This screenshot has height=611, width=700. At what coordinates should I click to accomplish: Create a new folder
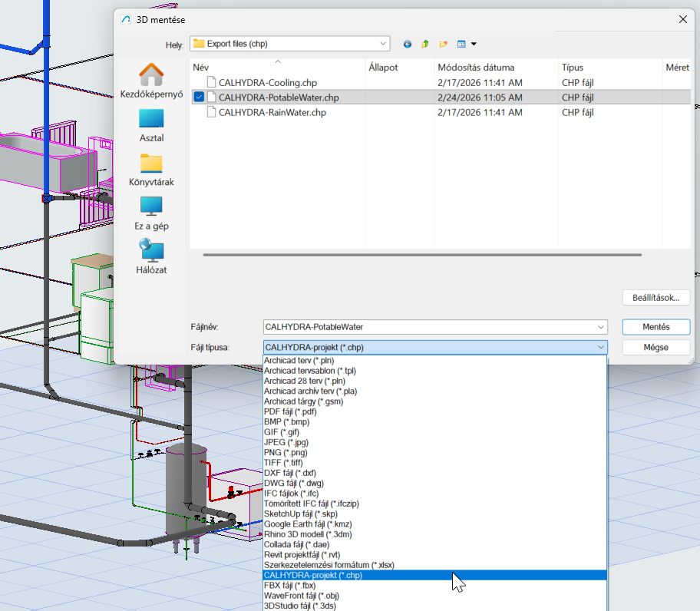(443, 45)
